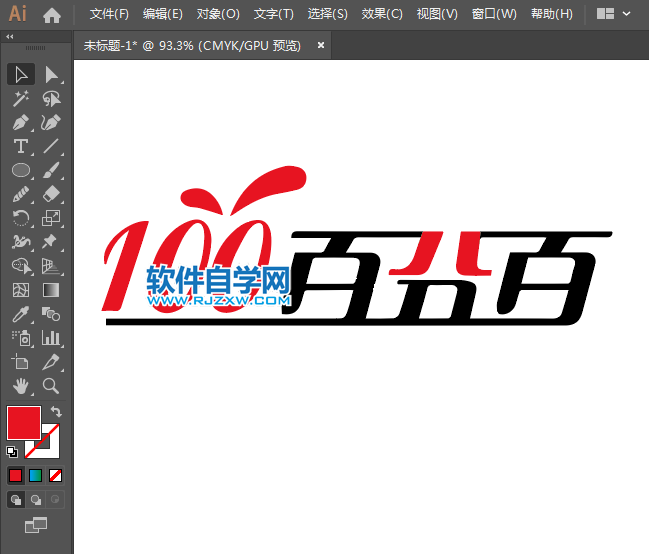
Task: Select the Scale tool
Action: point(51,218)
